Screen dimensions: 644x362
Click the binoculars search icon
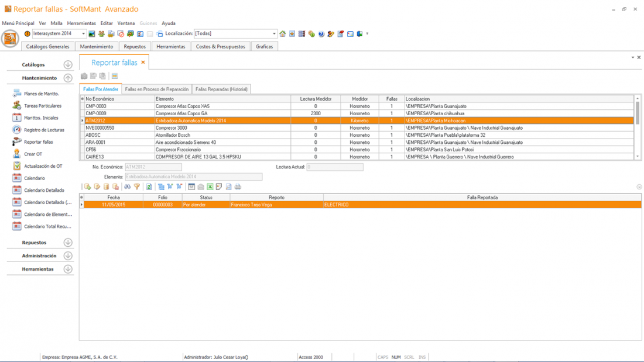(127, 187)
